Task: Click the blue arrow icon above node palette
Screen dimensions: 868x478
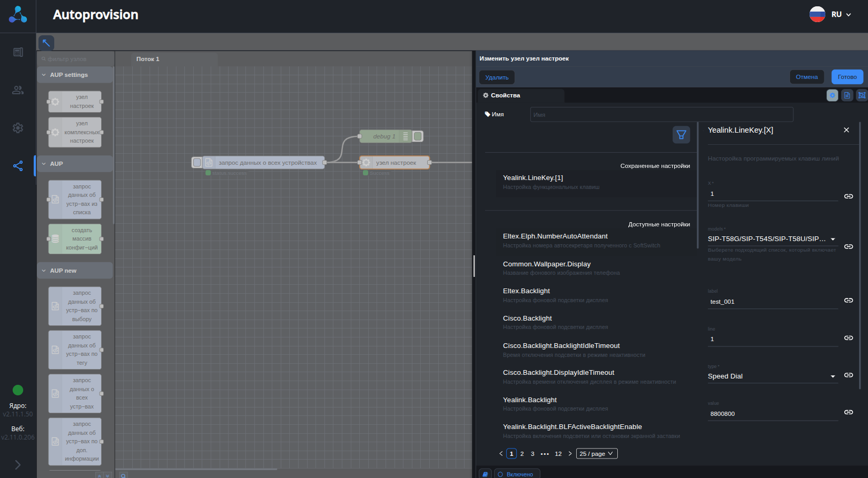Action: [46, 43]
